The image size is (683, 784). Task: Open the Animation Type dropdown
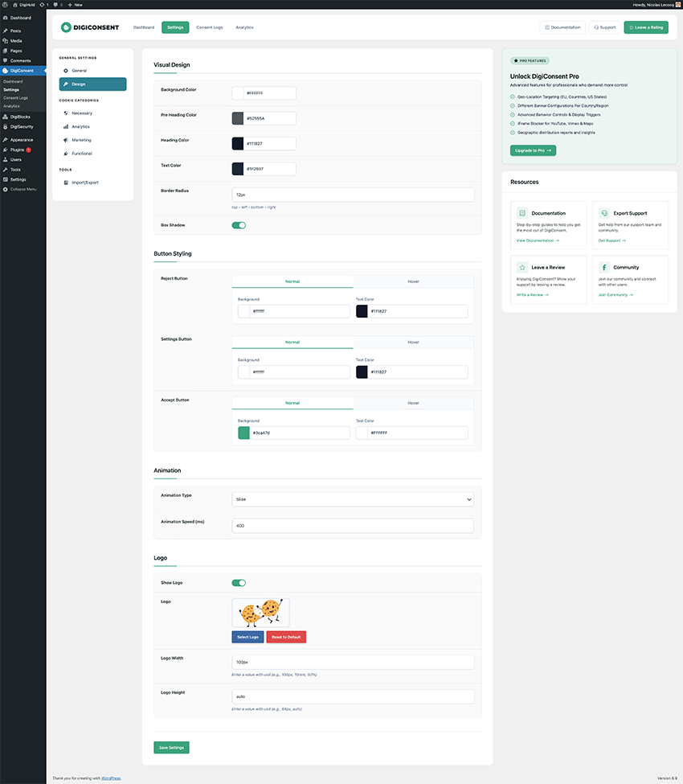point(353,499)
